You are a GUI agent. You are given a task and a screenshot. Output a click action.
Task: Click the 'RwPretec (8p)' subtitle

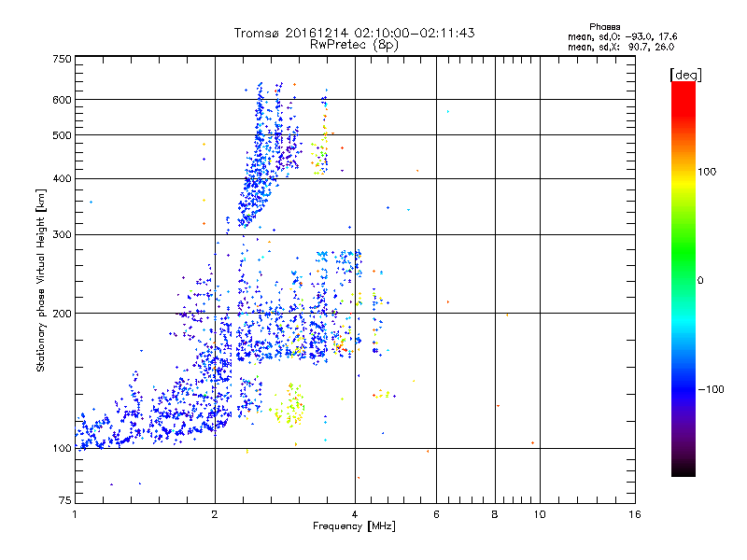tap(355, 45)
